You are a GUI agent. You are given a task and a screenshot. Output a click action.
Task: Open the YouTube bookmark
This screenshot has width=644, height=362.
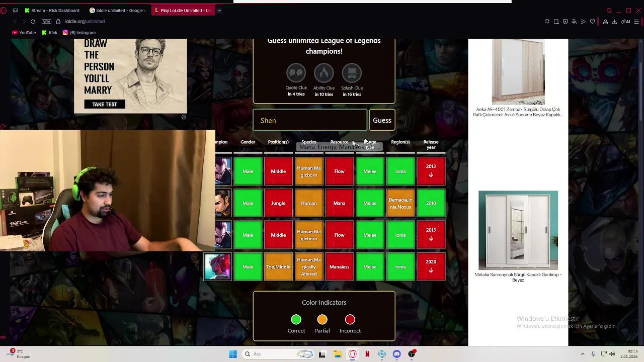(24, 33)
